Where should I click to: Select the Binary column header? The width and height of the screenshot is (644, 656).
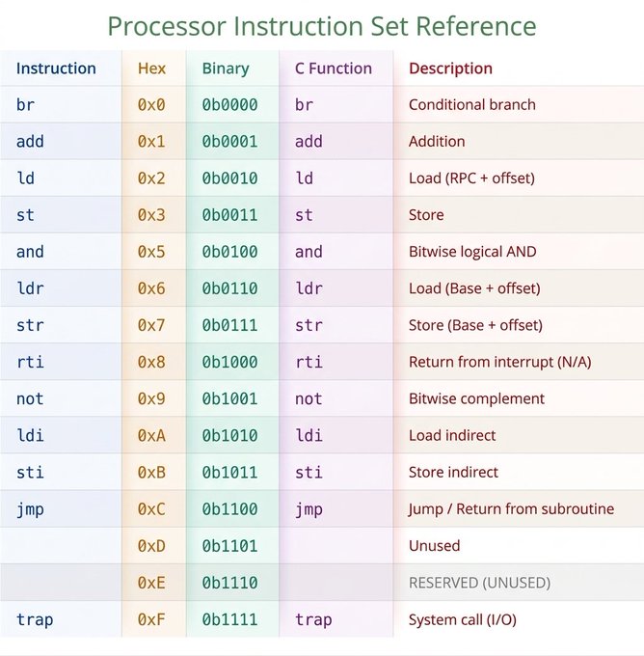pos(226,68)
